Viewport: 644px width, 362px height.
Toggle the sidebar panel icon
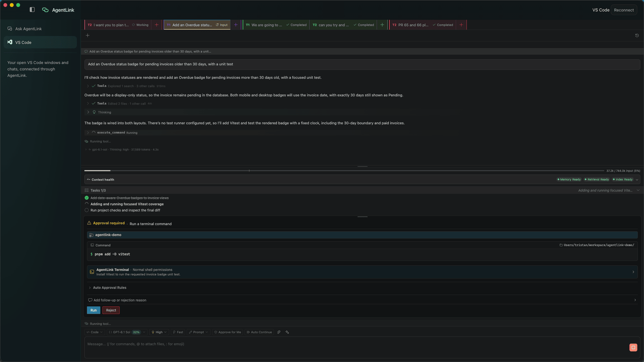(32, 10)
